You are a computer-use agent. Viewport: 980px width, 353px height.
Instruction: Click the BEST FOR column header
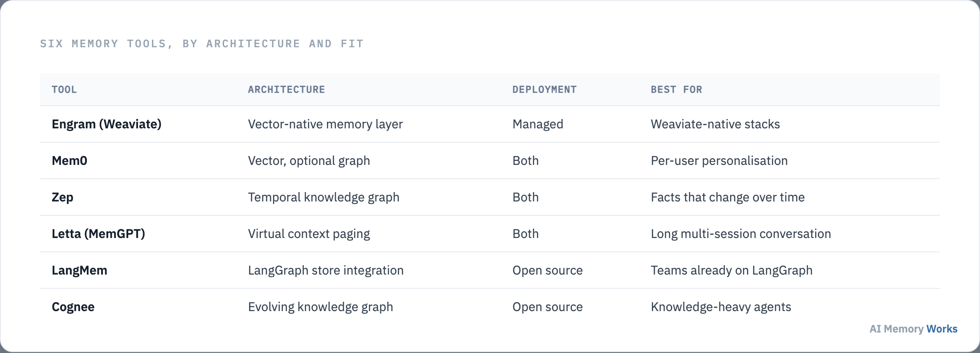[676, 90]
